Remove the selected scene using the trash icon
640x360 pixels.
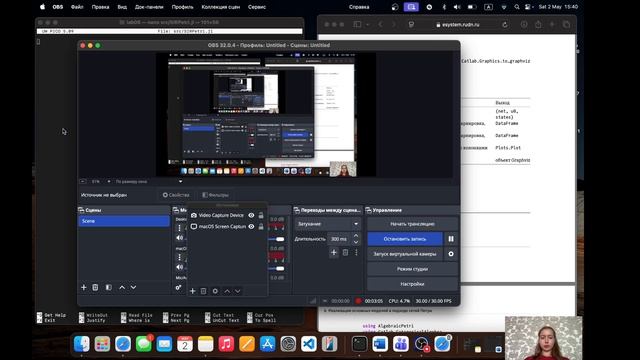pos(95,287)
